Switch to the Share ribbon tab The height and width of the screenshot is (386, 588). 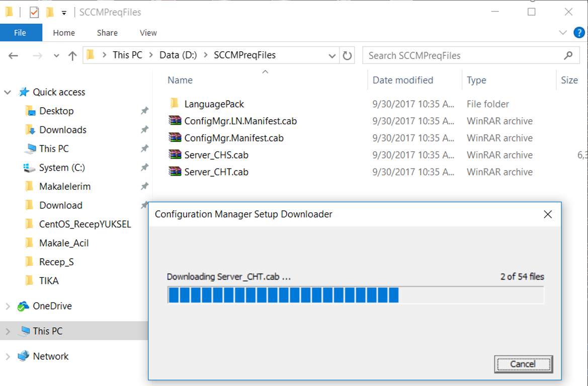[x=107, y=33]
